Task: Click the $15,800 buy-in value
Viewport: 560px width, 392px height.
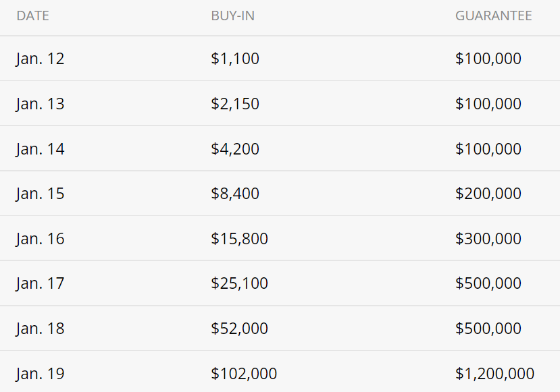Action: (239, 239)
